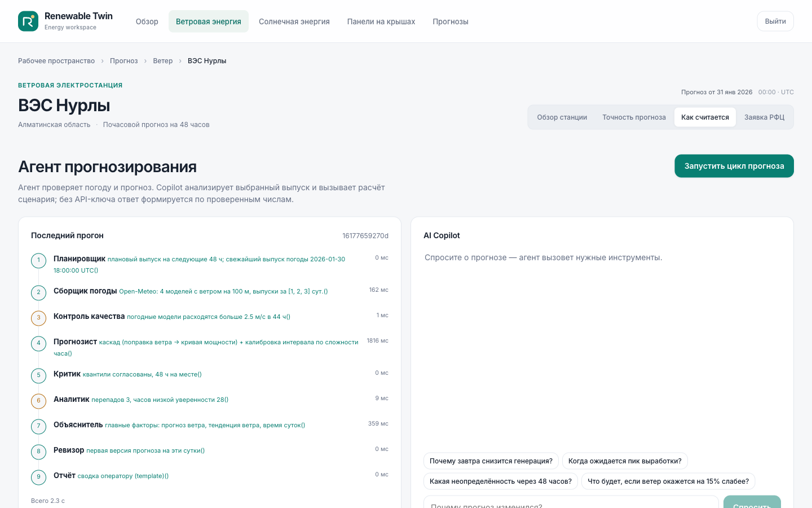The height and width of the screenshot is (508, 812).
Task: Click the Renewable Twin logo icon
Action: (28, 21)
